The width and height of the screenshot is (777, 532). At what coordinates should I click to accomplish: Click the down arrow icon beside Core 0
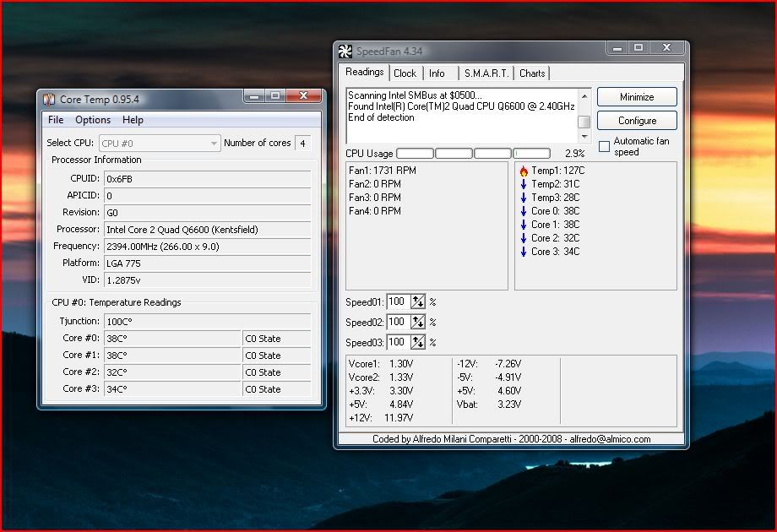pyautogui.click(x=524, y=211)
